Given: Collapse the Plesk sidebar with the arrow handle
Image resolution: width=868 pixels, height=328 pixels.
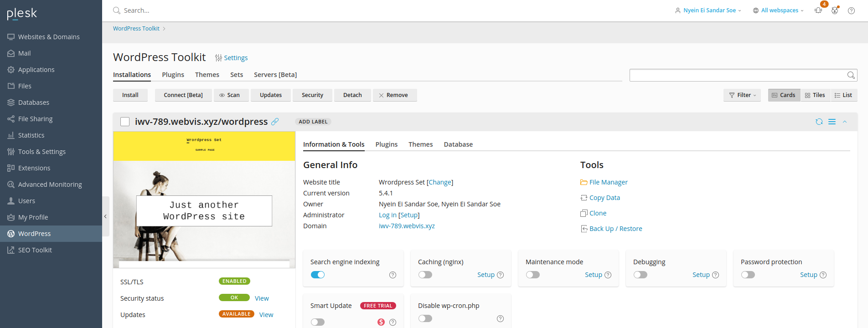Looking at the screenshot, I should point(105,216).
